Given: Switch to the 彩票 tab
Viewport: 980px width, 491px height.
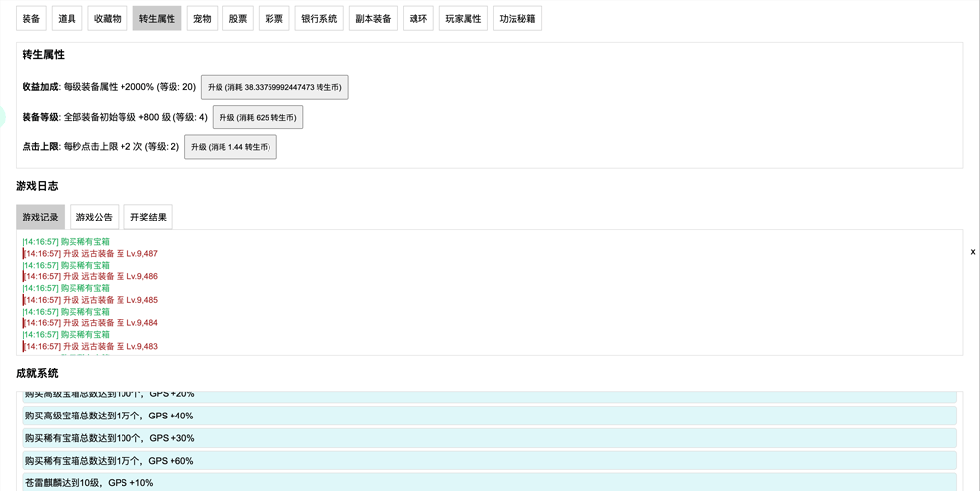Looking at the screenshot, I should click(274, 19).
